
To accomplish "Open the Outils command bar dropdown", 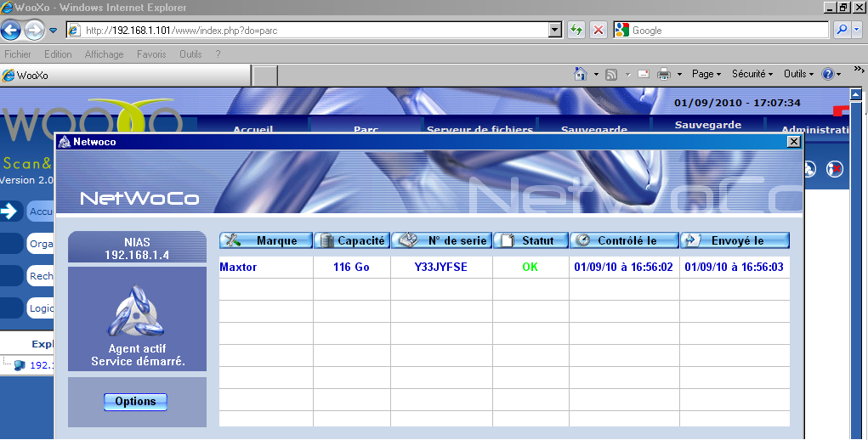I will 798,74.
